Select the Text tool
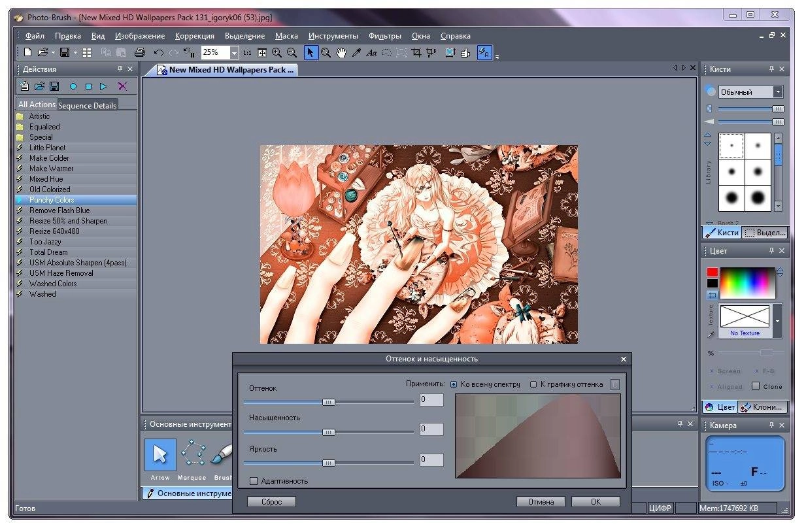This screenshot has height=532, width=806. [x=371, y=53]
